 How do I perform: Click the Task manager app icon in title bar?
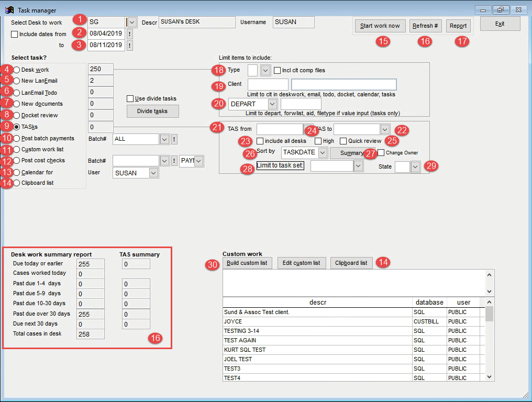(9, 10)
